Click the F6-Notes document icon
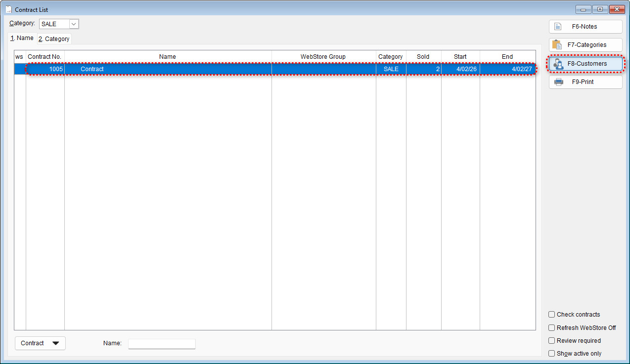The width and height of the screenshot is (630, 364). pyautogui.click(x=558, y=27)
